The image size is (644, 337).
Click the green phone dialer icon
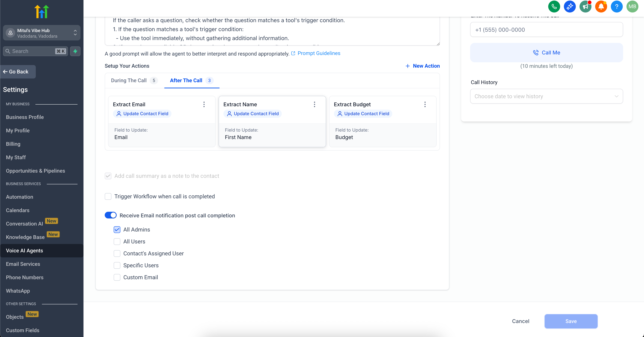(x=554, y=7)
